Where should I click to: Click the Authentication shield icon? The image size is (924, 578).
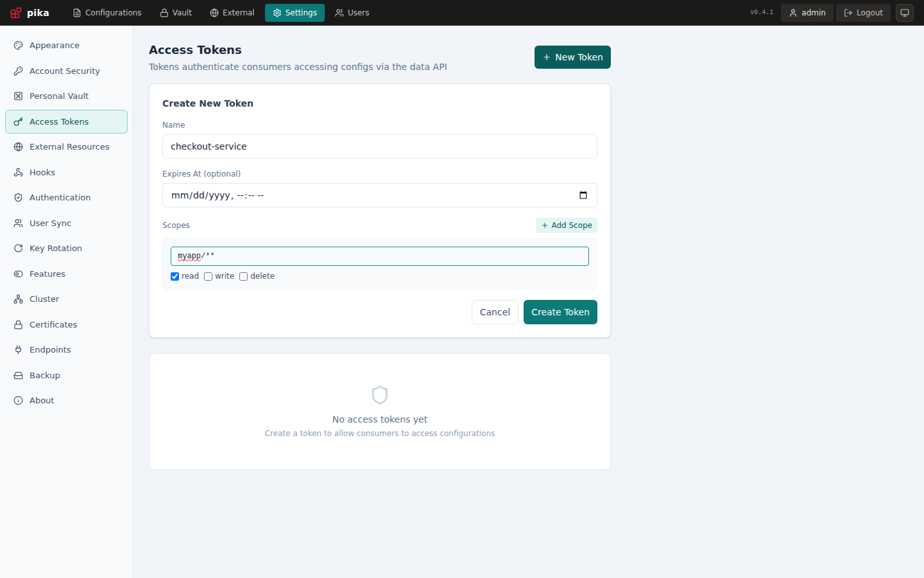pos(19,198)
